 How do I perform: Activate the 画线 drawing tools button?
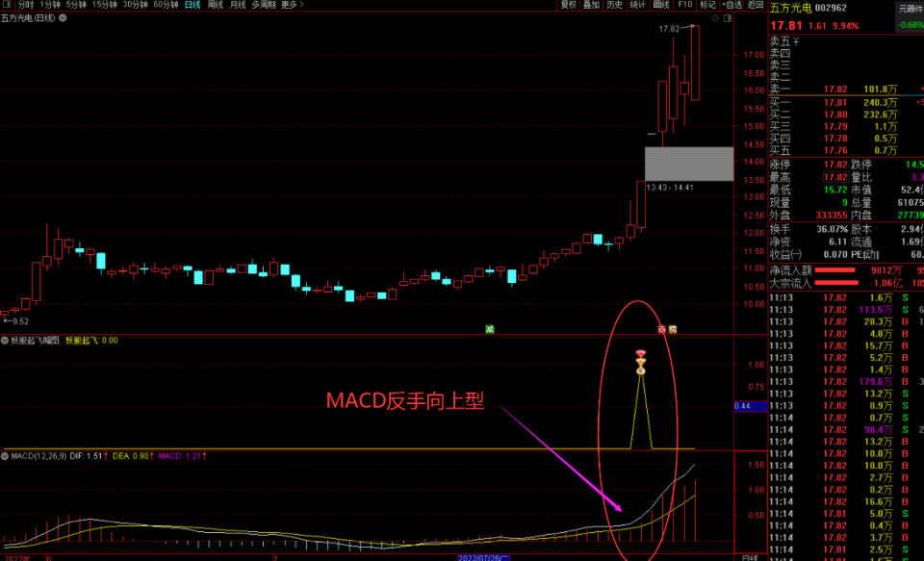click(x=661, y=5)
